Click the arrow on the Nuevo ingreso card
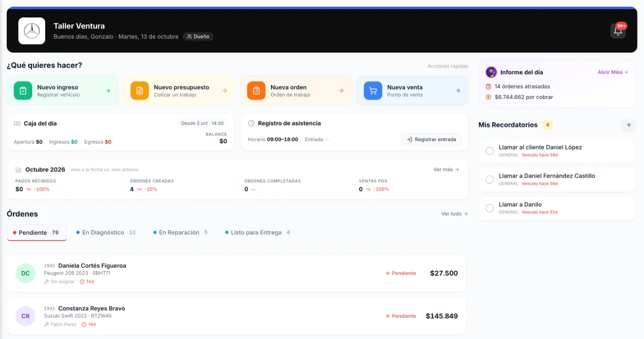Screen dimensions: 644x339 [x=108, y=90]
